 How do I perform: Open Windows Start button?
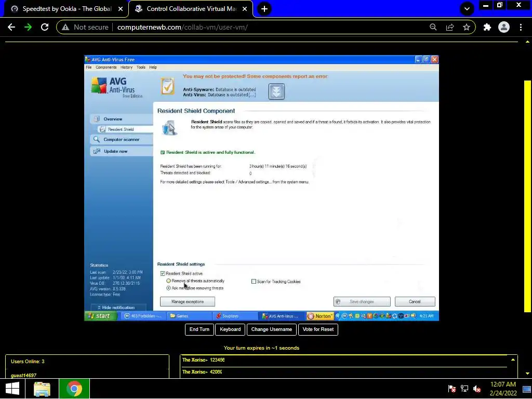point(12,389)
